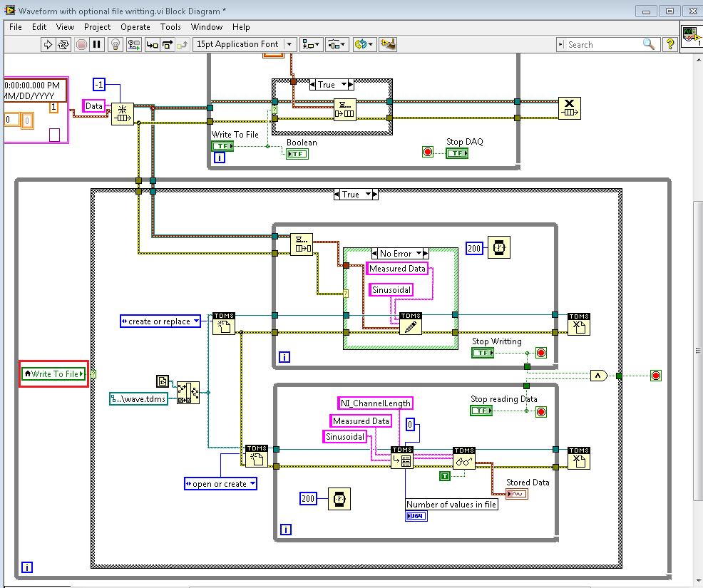Click the TDMS Read glasses icon
Viewport: 703px width, 588px height.
coord(464,458)
